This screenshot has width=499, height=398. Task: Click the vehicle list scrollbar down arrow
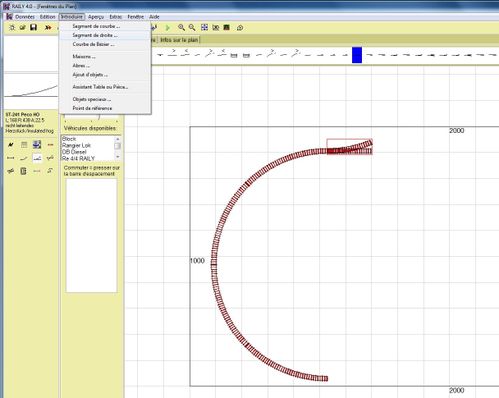pyautogui.click(x=117, y=156)
